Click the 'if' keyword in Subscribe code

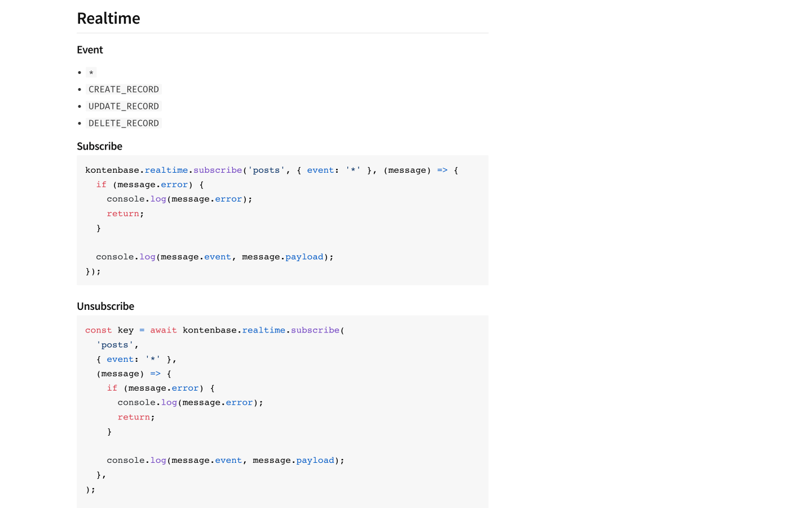[x=101, y=185]
